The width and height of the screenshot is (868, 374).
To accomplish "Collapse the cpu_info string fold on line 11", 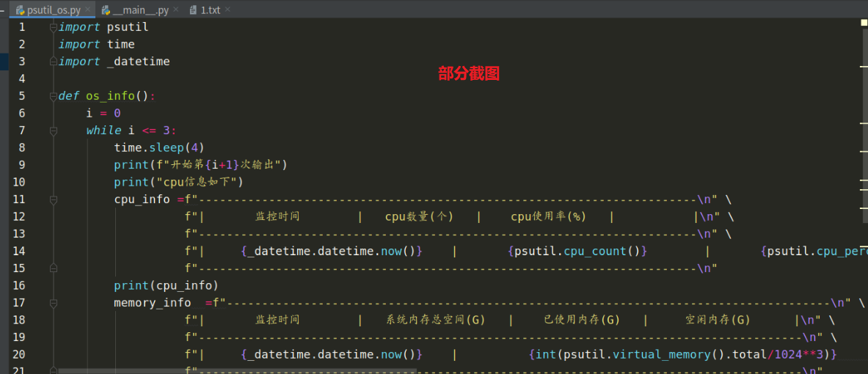I will click(53, 199).
